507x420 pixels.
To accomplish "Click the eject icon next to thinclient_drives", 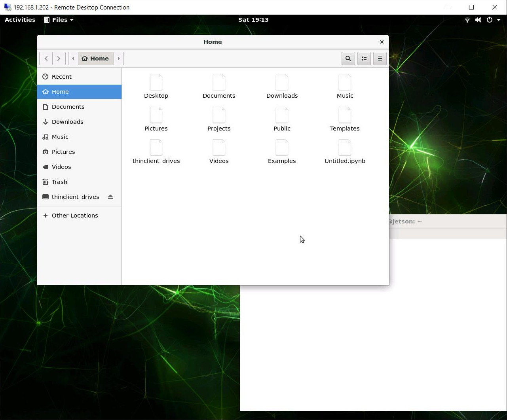I will [110, 197].
